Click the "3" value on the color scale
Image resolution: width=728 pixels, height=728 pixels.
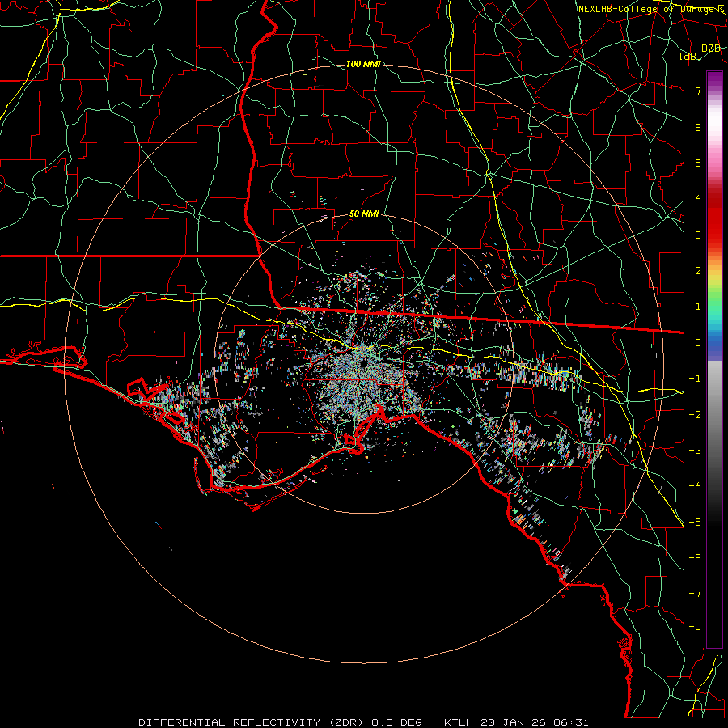(698, 235)
